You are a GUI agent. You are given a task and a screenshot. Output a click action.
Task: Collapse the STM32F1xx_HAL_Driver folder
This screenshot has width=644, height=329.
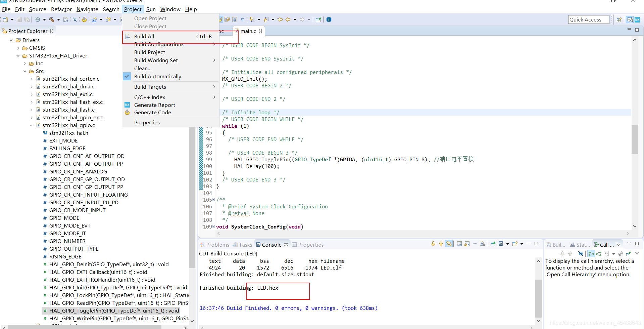(18, 56)
